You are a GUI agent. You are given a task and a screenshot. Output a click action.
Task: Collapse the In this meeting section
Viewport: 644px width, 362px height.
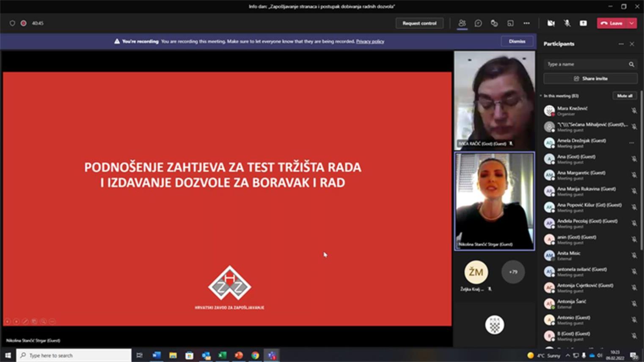tap(541, 96)
